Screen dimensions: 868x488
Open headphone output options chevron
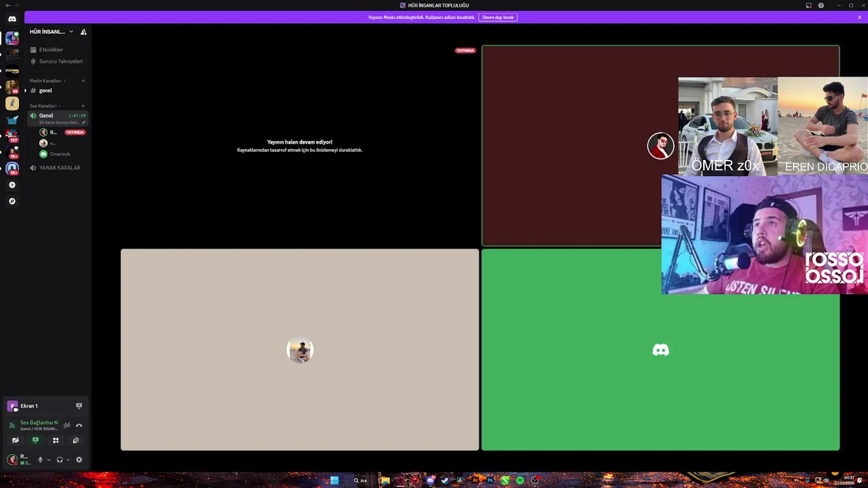[x=68, y=460]
